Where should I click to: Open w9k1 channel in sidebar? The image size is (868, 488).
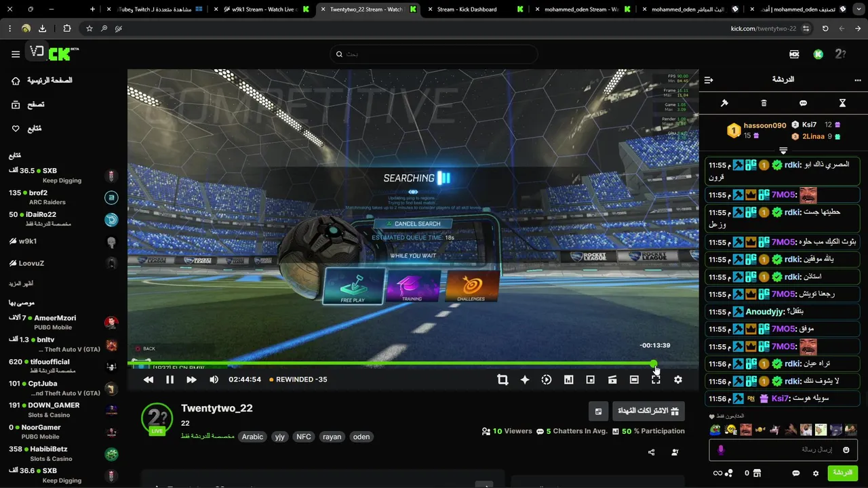click(64, 241)
